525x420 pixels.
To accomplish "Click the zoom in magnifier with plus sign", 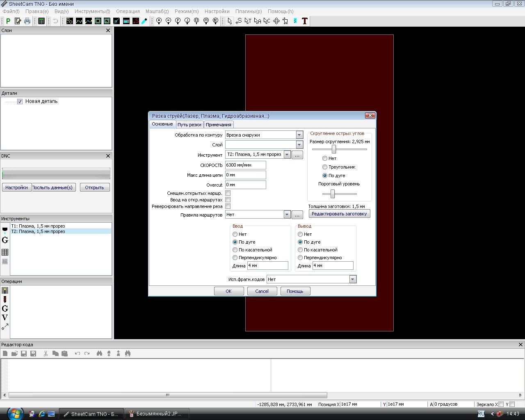I will pyautogui.click(x=159, y=21).
